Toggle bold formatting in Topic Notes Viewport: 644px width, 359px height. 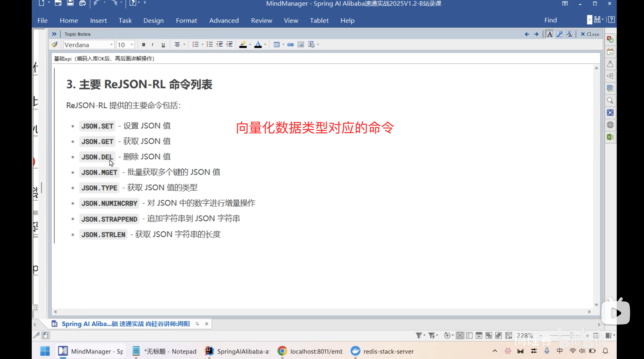[144, 44]
